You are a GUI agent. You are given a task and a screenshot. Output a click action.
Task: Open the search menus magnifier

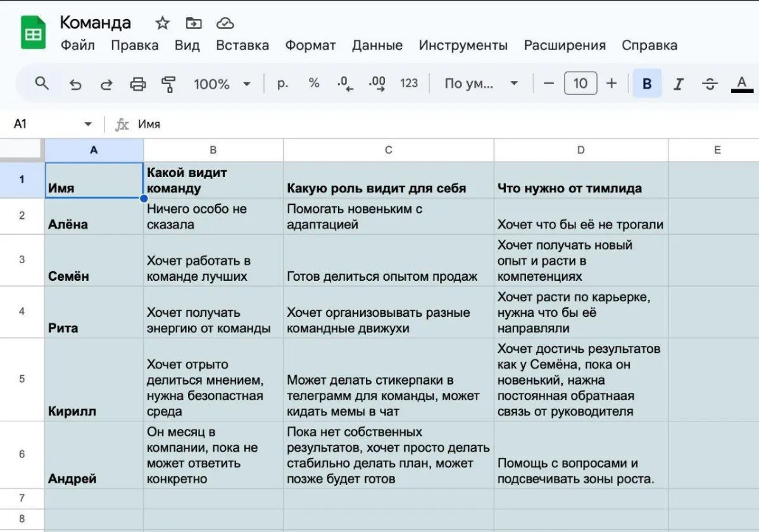point(42,84)
